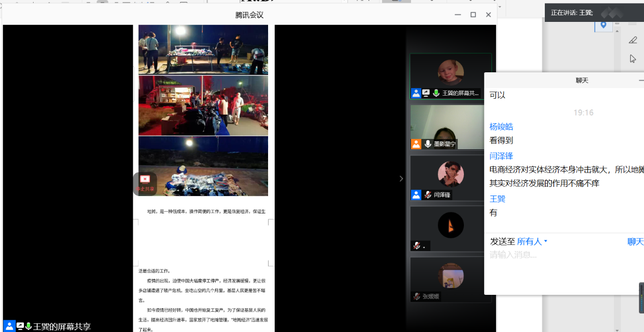Open the 所有人 recipient dropdown
The image size is (644, 332).
point(532,241)
